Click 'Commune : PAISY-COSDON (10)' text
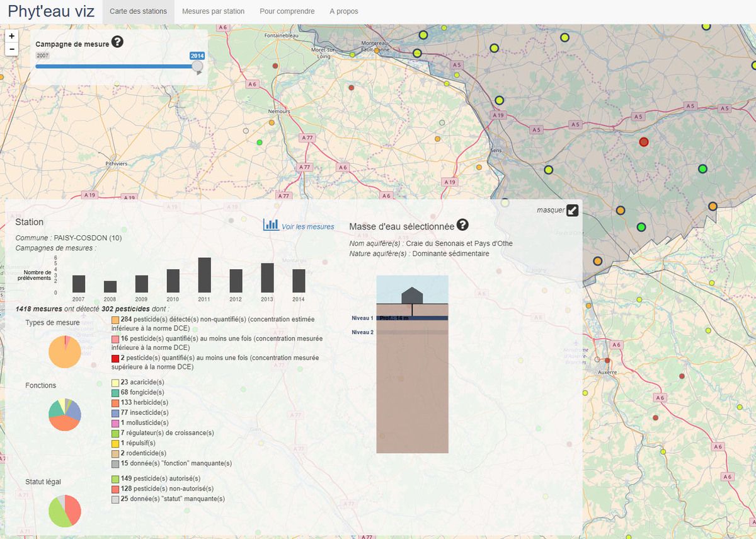The image size is (756, 539). pos(69,238)
